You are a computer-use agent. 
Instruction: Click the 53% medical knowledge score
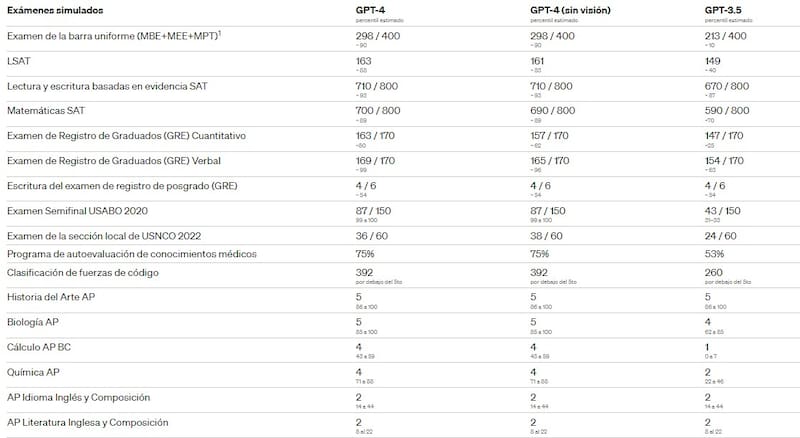click(714, 254)
